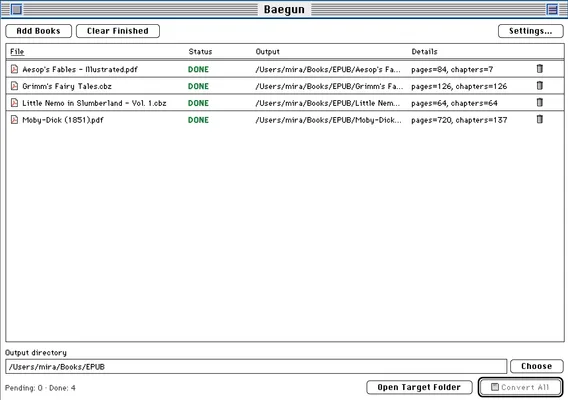Click the Baegun window title
568x400 pixels.
pyautogui.click(x=284, y=9)
